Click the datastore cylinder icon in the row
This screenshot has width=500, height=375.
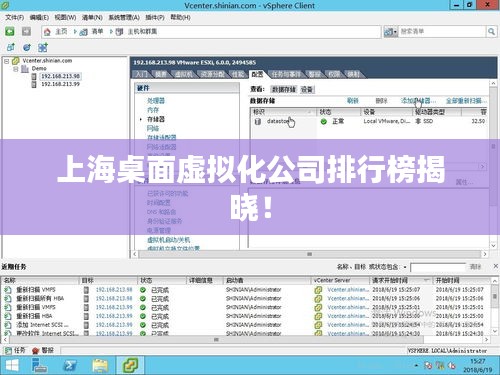click(258, 121)
